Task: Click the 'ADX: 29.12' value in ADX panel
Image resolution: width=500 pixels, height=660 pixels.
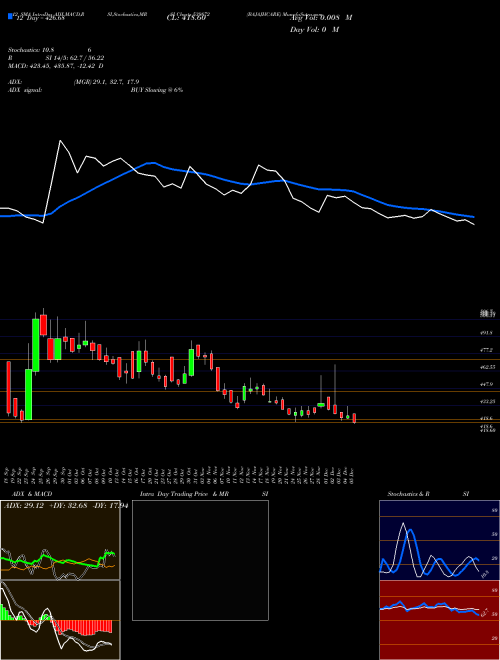Action: click(24, 506)
